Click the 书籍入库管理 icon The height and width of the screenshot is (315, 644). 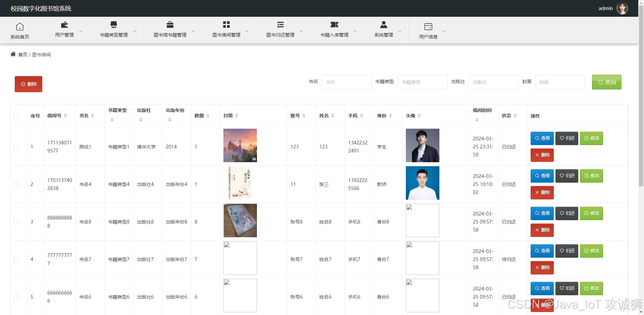click(334, 25)
